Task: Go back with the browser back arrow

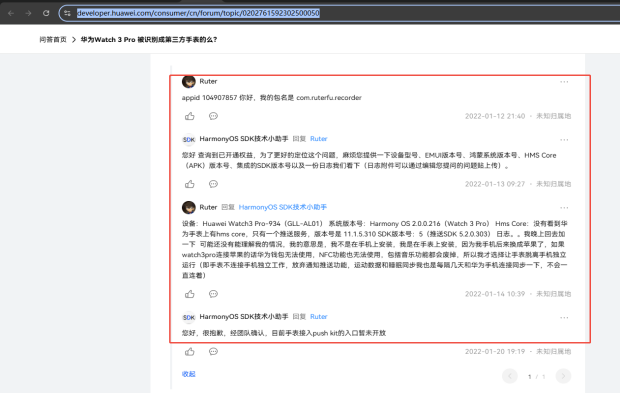Action: point(11,13)
